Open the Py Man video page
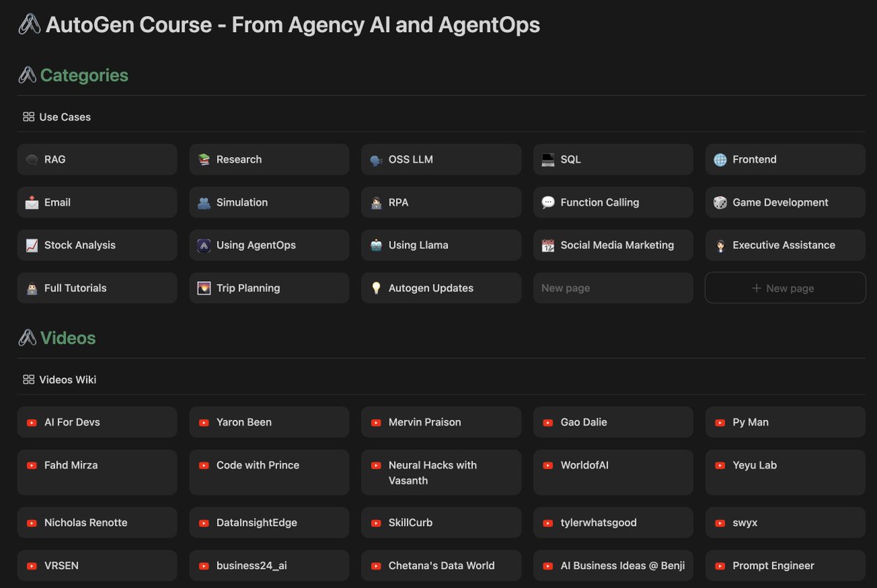 click(785, 422)
